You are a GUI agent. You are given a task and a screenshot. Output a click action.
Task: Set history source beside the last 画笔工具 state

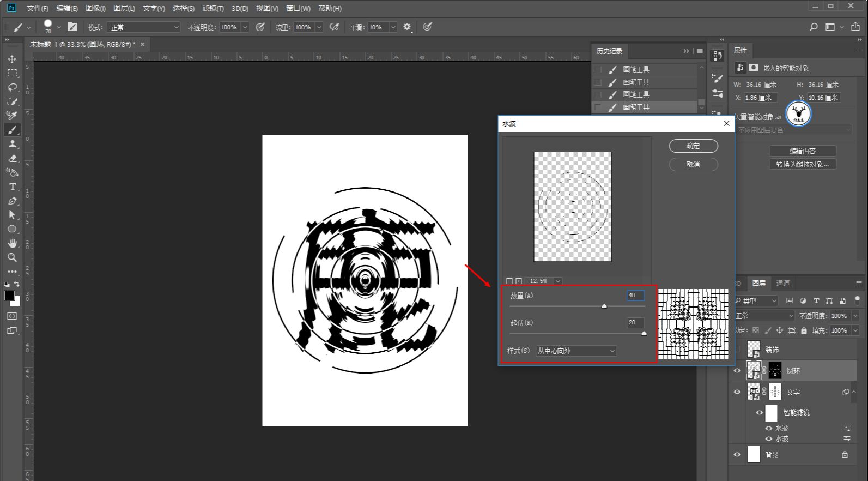[x=598, y=107]
